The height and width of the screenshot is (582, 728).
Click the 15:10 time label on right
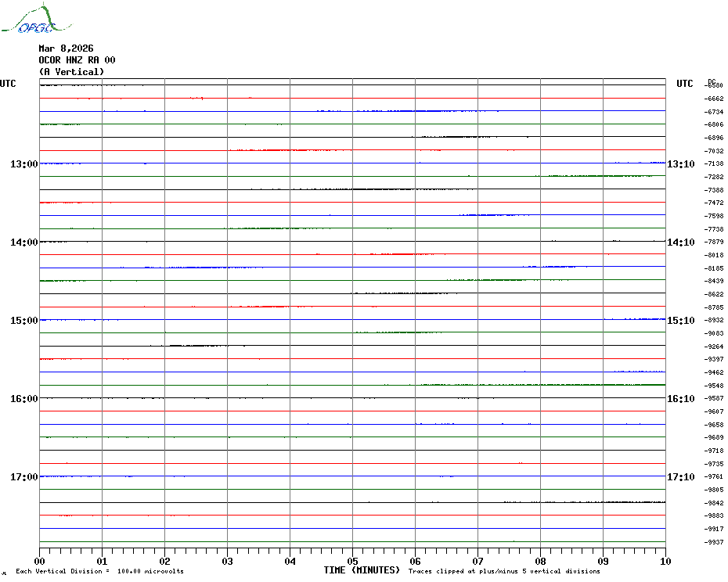click(x=680, y=321)
